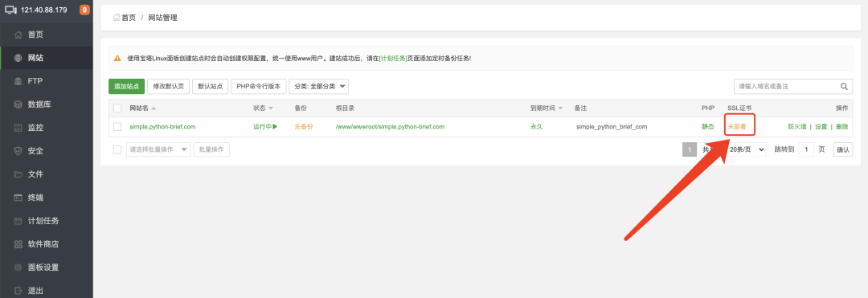Click the 安全 shield icon in sidebar
Viewport: 868px width, 298px height.
(18, 151)
